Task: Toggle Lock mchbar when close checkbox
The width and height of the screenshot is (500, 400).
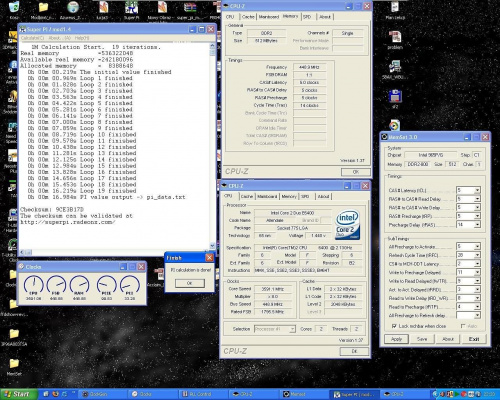Action: 394,326
